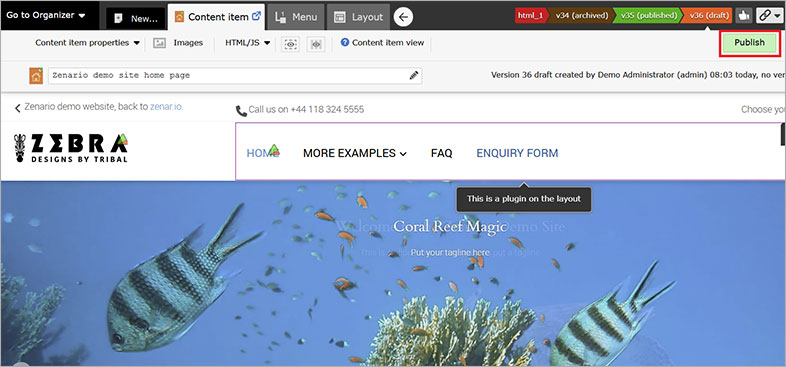Expand Content item properties dropdown
786x367 pixels.
coord(87,43)
